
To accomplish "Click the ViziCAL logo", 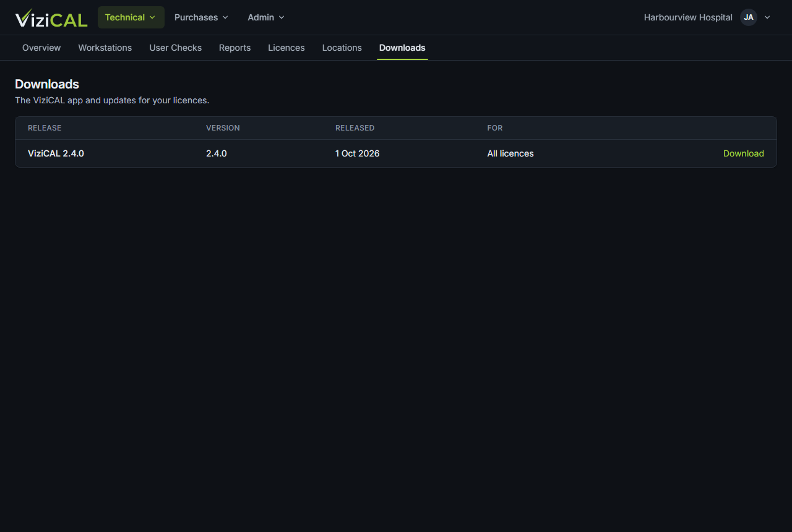I will click(x=51, y=17).
